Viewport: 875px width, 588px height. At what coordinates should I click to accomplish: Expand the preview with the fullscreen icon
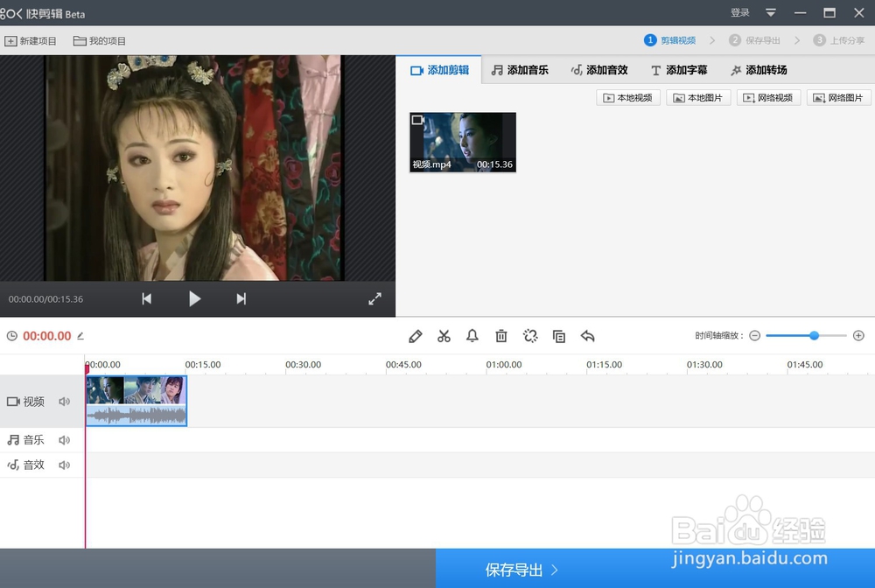(374, 298)
